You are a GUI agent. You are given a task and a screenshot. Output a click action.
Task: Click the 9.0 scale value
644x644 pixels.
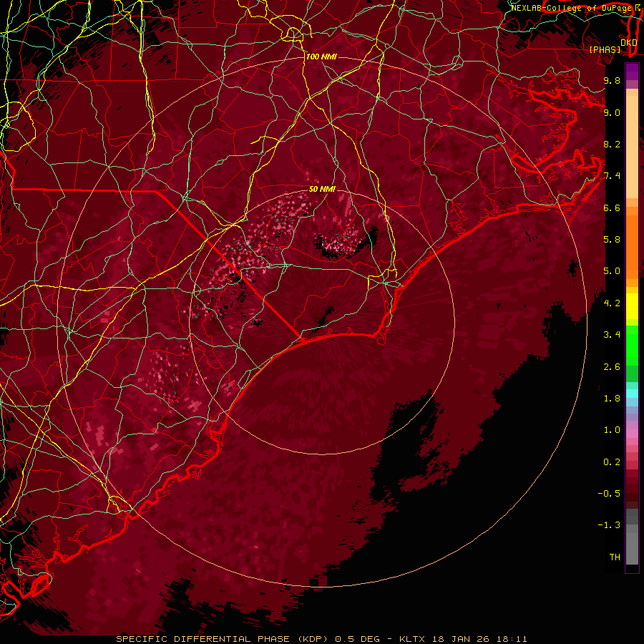(x=612, y=112)
